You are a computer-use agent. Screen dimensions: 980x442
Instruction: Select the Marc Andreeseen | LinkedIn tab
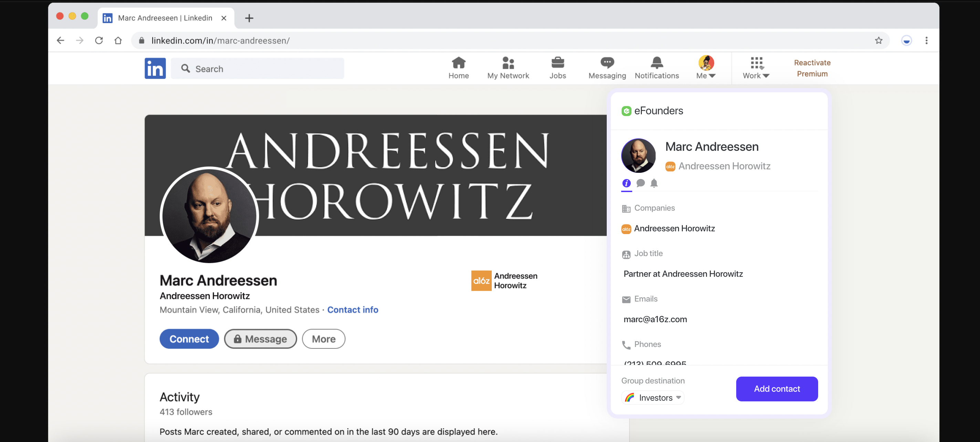click(x=166, y=18)
